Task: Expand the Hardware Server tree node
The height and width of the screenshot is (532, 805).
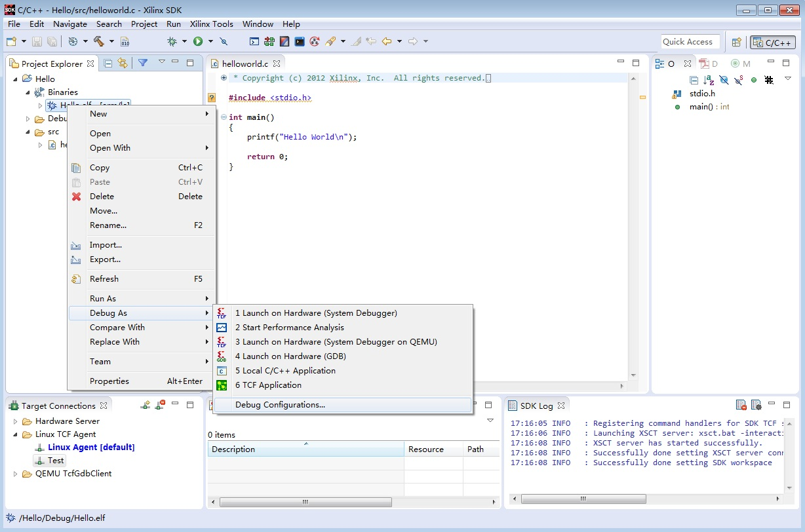Action: point(16,421)
